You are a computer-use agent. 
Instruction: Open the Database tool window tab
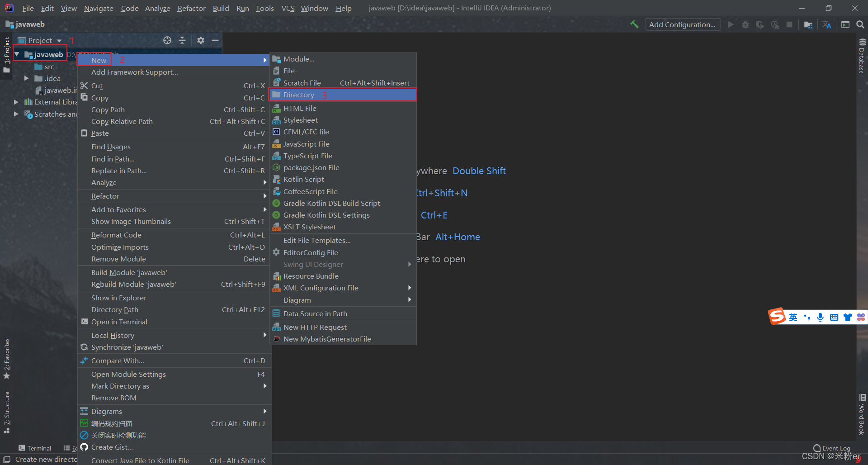point(862,56)
